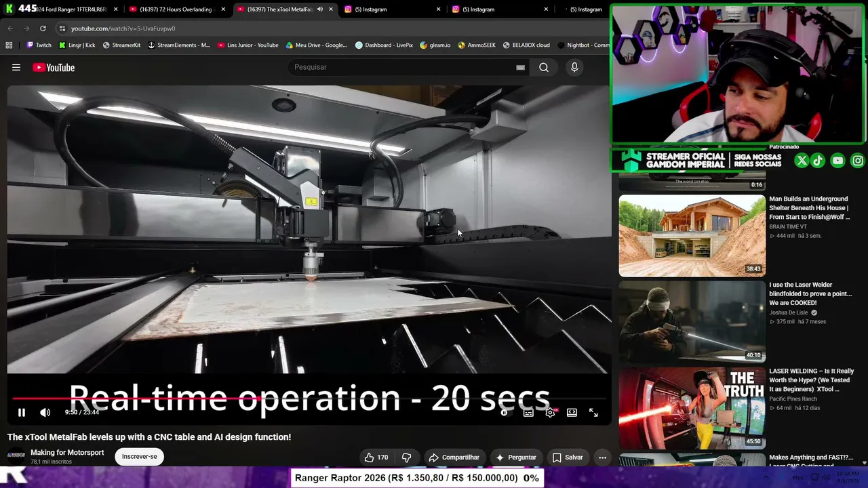
Task: Open the on-screen keyboard icon in search
Action: pos(520,67)
